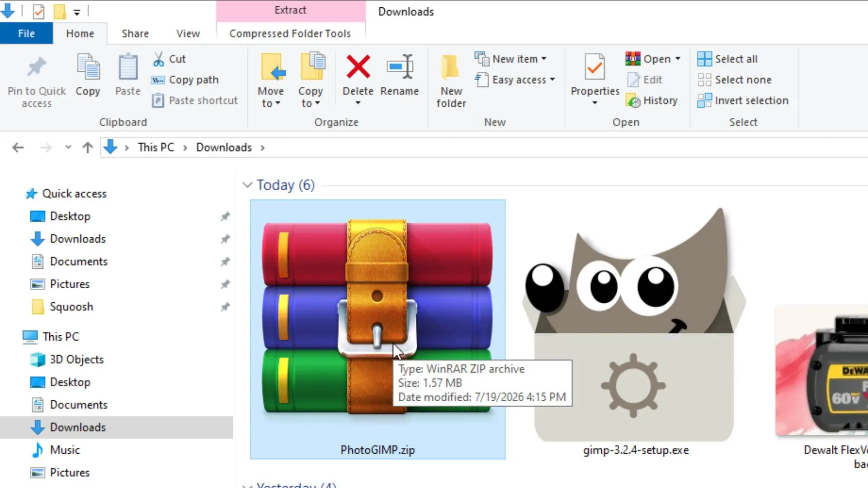868x488 pixels.
Task: Open Downloads under Quick access
Action: (x=78, y=239)
